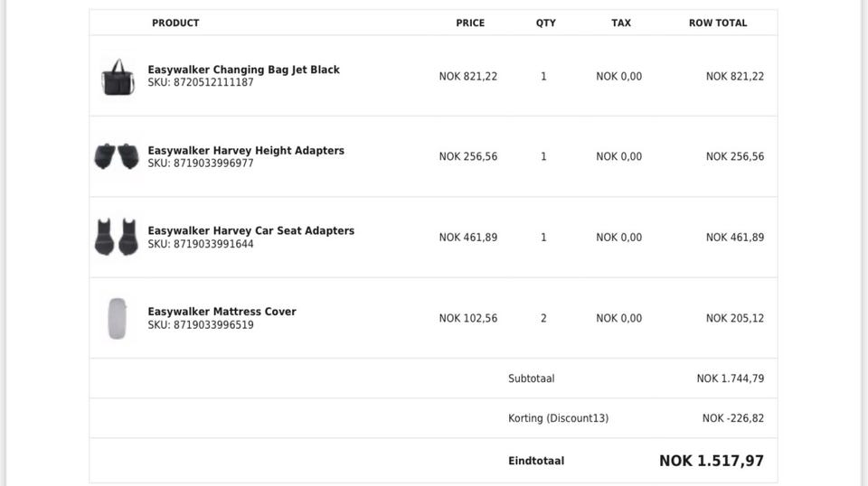Click Easywalker Mattress Cover product name
The image size is (868, 486).
click(222, 312)
